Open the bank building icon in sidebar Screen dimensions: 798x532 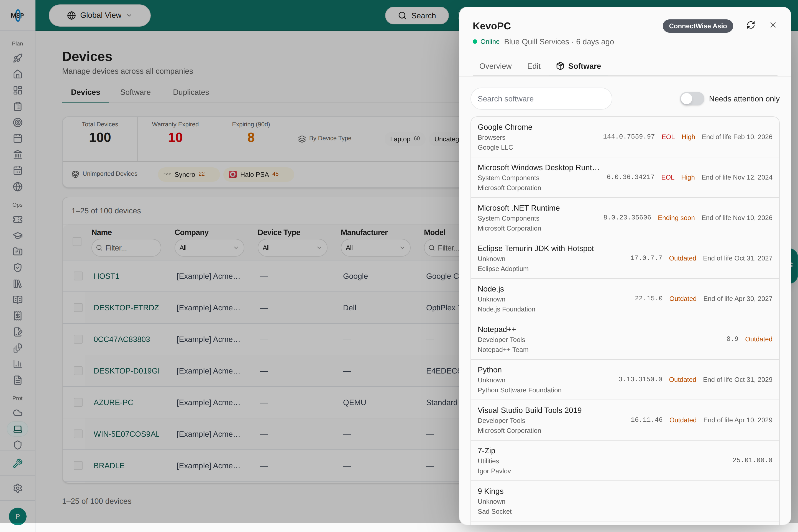tap(18, 155)
